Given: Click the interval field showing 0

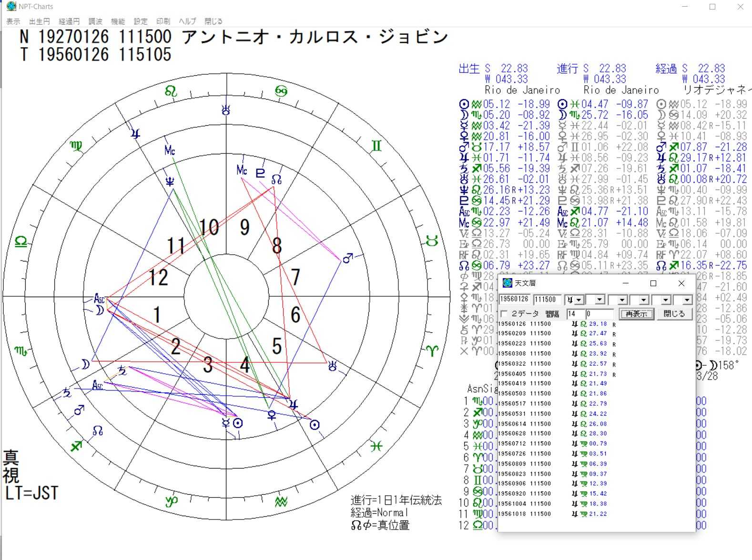Looking at the screenshot, I should pos(600,314).
